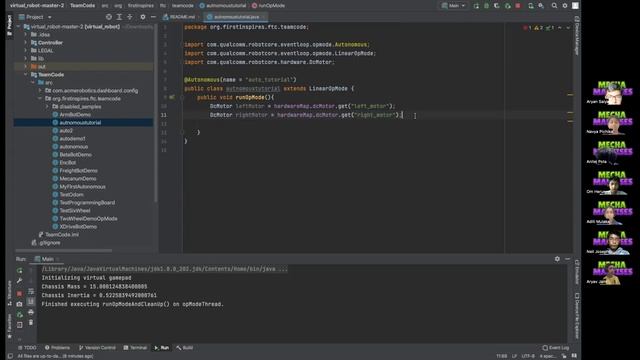Screen dimensions: 640x360
Task: Click yellow warning indicator in editor corner
Action: click(538, 28)
